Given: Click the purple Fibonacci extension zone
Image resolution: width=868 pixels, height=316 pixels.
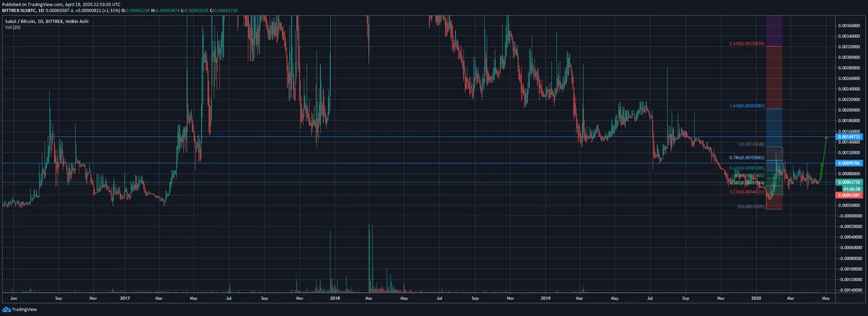Looking at the screenshot, I should click(x=774, y=30).
